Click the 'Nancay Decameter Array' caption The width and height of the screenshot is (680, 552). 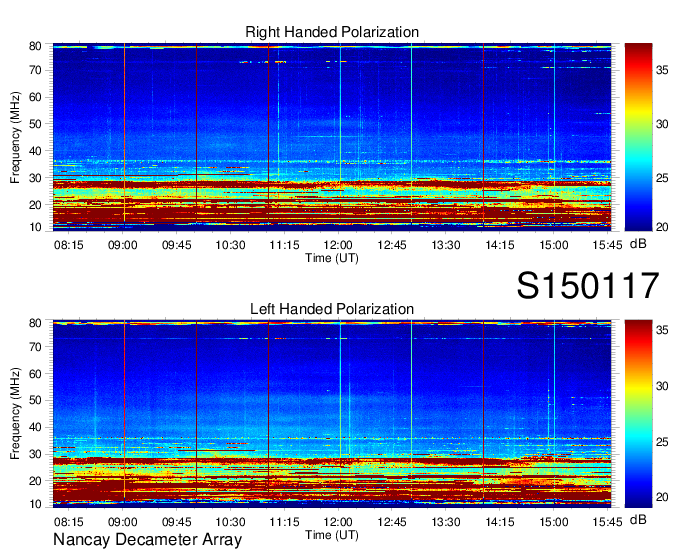(x=147, y=539)
